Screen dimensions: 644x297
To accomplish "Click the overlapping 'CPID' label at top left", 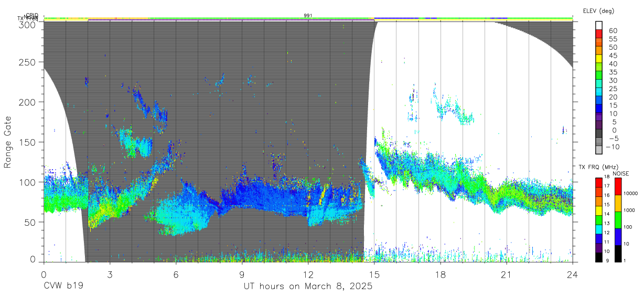I will coord(32,15).
